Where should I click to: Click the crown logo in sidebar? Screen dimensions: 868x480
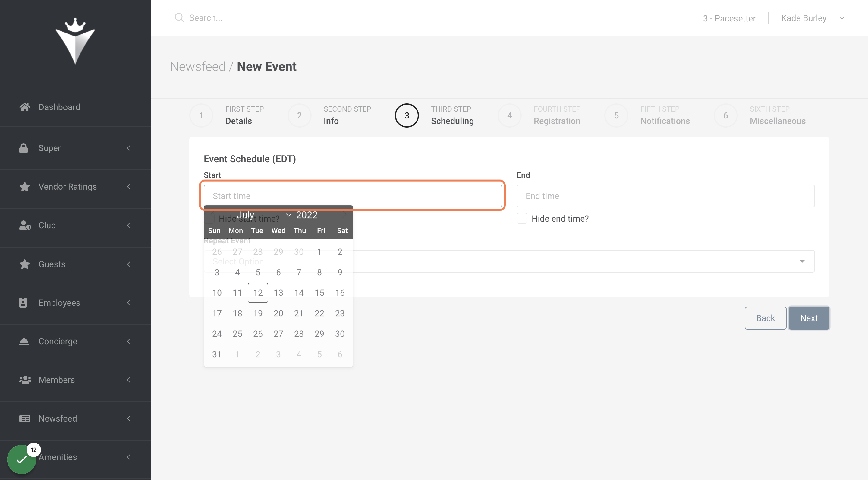(75, 41)
